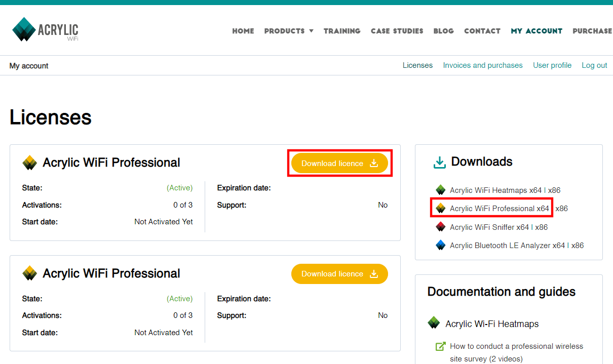
Task: Click the My account breadcrumb text
Action: pyautogui.click(x=29, y=66)
